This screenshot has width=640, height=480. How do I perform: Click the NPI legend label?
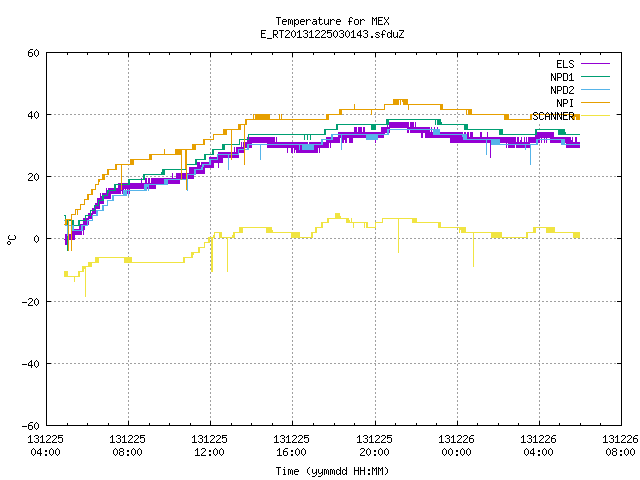pos(565,103)
